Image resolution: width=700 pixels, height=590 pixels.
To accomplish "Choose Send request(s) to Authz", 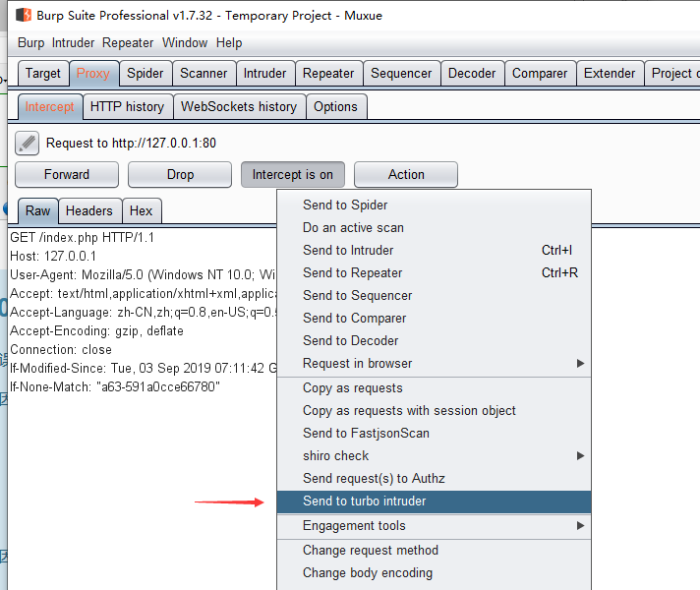I will pyautogui.click(x=434, y=478).
